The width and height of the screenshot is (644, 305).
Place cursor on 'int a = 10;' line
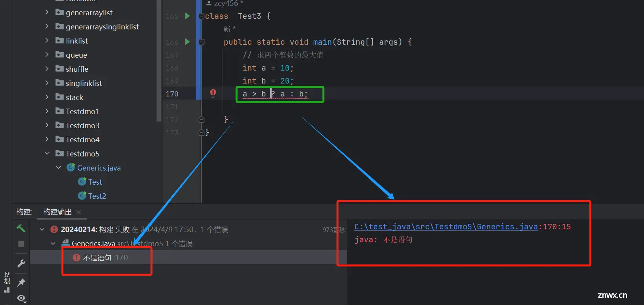point(268,68)
